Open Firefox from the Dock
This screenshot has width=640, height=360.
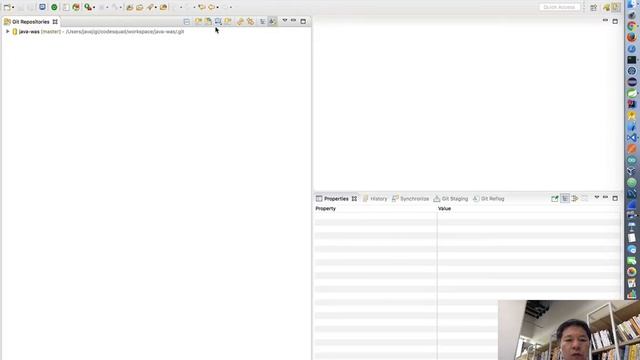(x=632, y=37)
